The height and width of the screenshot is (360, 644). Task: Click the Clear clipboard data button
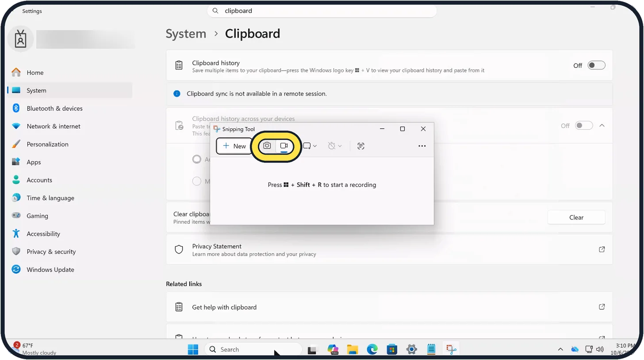(576, 217)
